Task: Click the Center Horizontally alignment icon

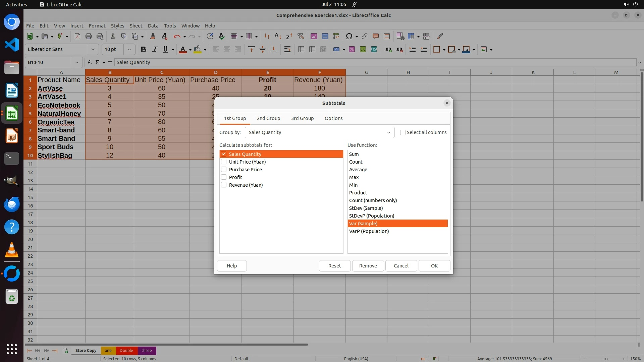Action: click(x=227, y=50)
